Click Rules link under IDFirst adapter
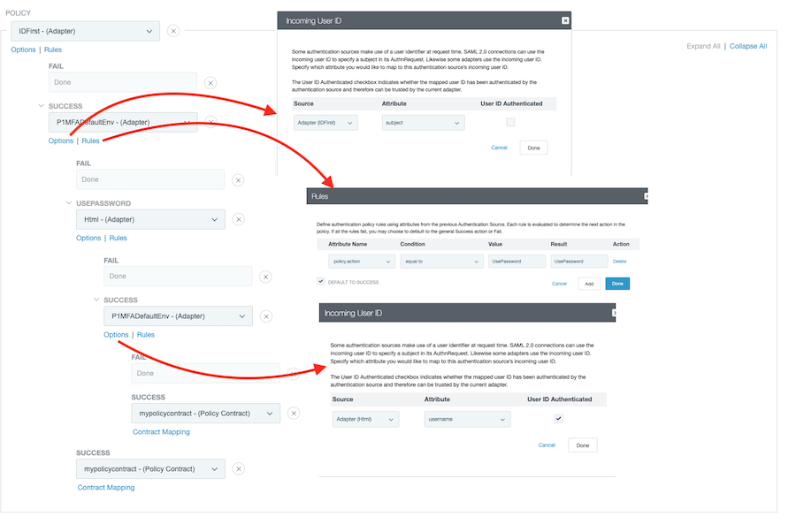 point(53,49)
